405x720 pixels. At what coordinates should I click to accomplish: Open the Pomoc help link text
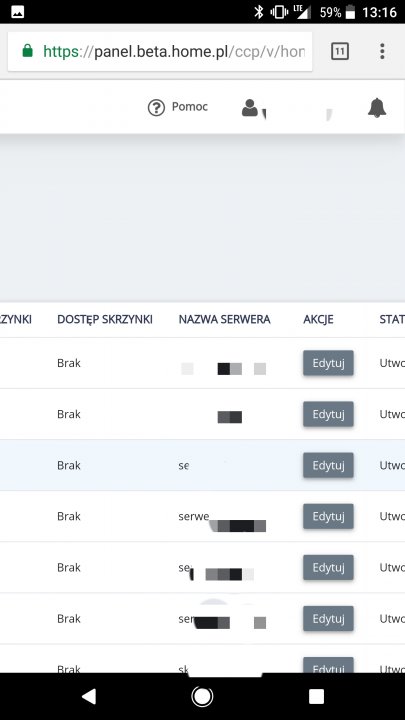190,107
